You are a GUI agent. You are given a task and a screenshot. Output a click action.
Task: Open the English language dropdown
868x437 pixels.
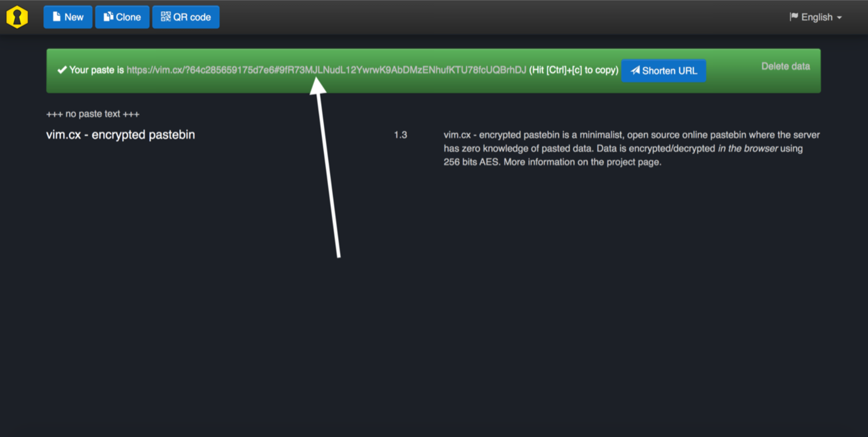pyautogui.click(x=816, y=17)
